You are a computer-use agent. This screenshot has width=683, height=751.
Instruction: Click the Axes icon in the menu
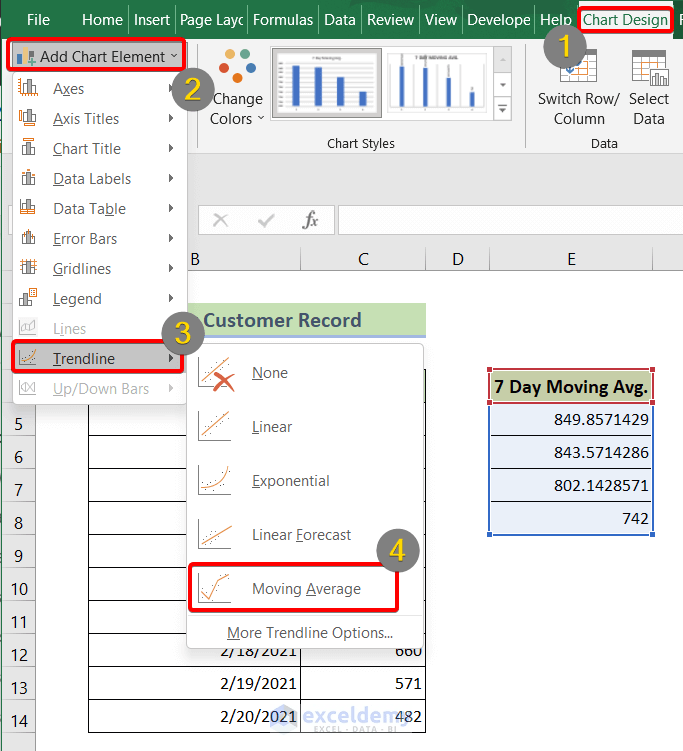[x=28, y=88]
